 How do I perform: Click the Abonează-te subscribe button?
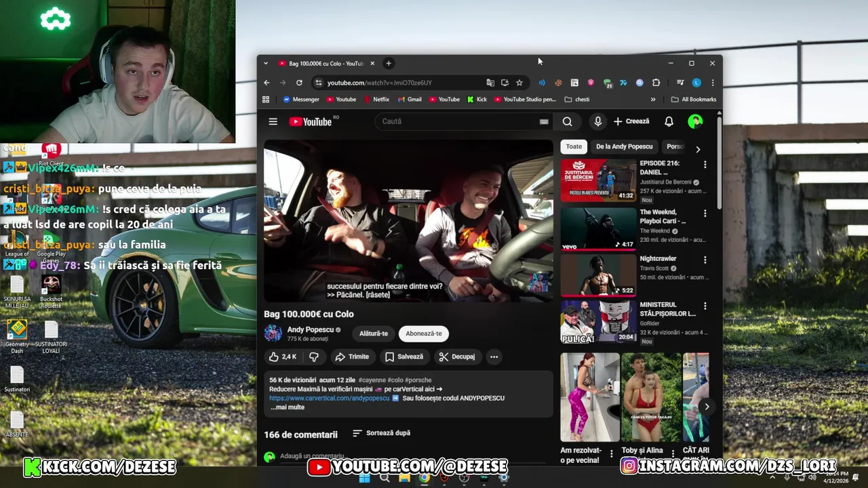pyautogui.click(x=423, y=333)
